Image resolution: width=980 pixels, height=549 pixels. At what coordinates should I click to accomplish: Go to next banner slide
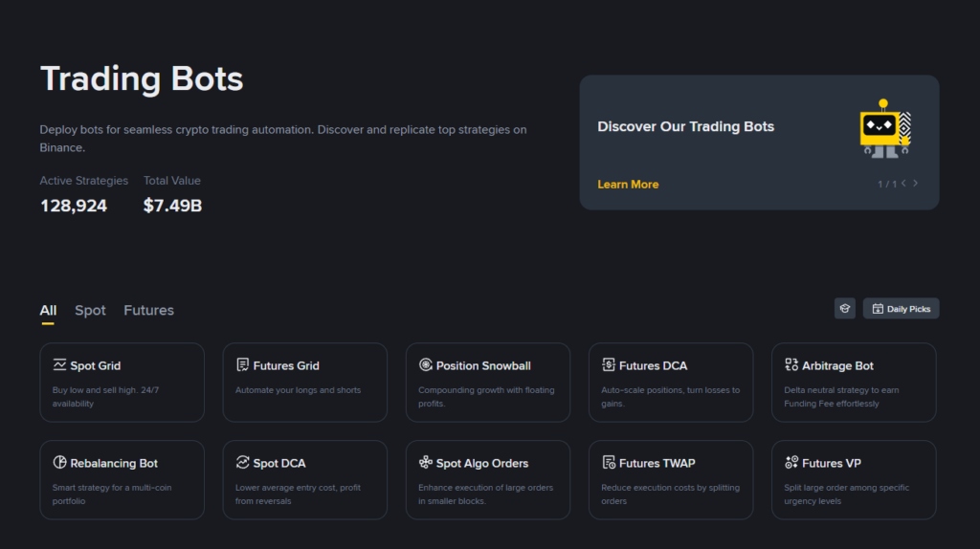tap(916, 184)
